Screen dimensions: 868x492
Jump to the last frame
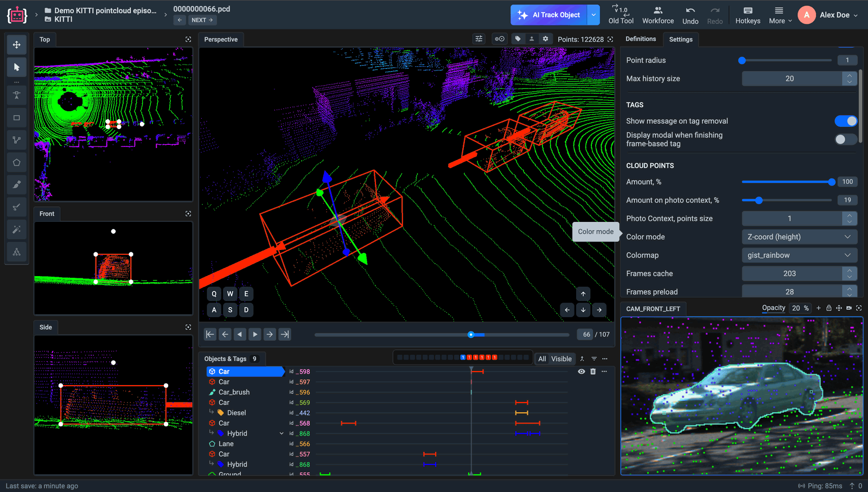pos(285,335)
